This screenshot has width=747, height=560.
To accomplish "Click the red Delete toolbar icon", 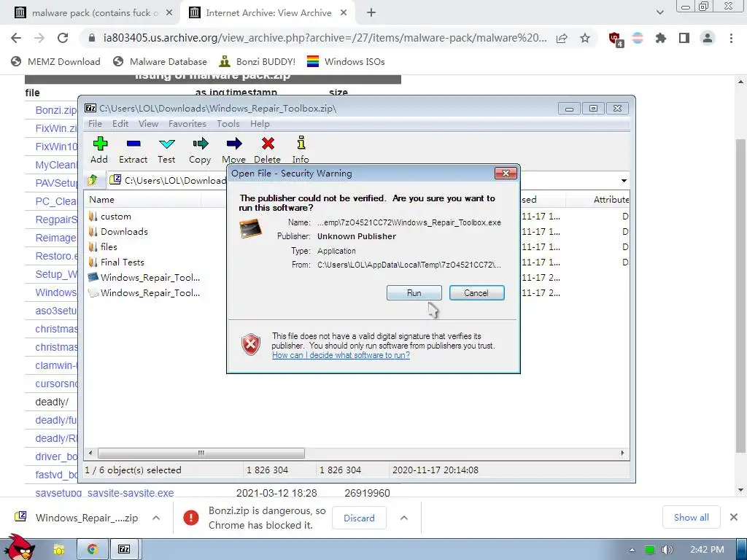I will 267,150.
